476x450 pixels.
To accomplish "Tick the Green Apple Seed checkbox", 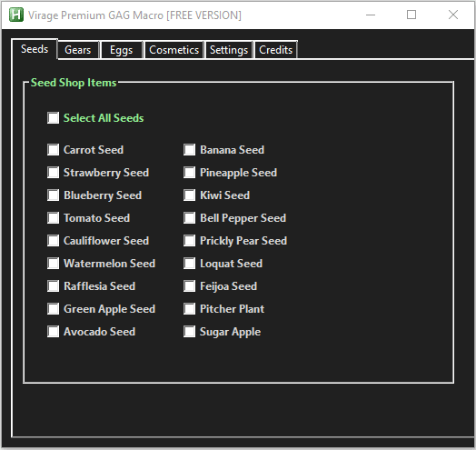I will (53, 309).
